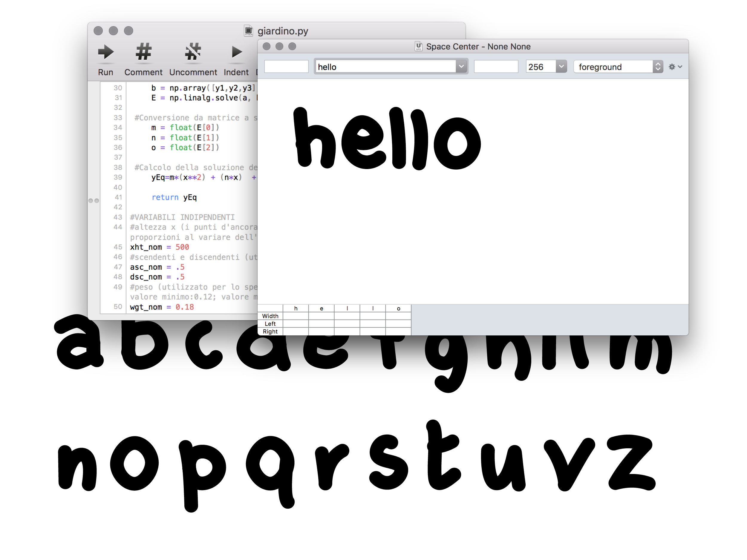Image resolution: width=747 pixels, height=560 pixels.
Task: Click the Indent triangle icon
Action: (x=237, y=52)
